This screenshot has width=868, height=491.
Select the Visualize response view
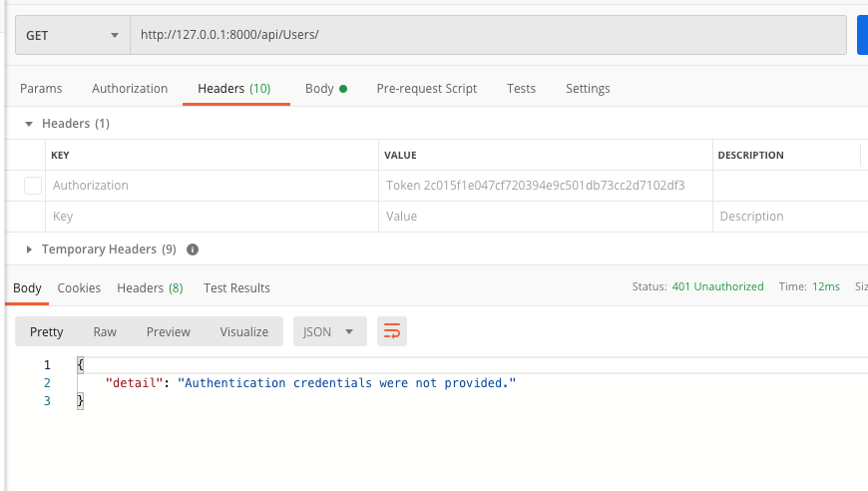pos(244,331)
